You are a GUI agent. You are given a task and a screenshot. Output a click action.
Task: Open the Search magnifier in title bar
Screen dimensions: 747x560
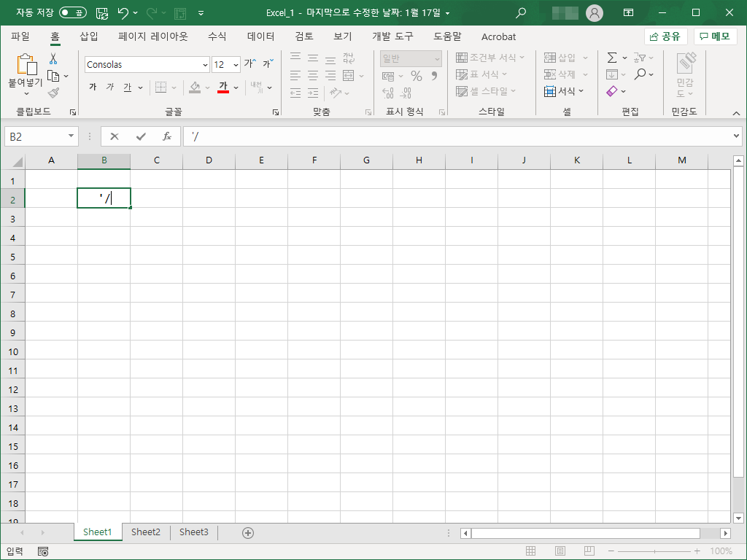pos(521,13)
